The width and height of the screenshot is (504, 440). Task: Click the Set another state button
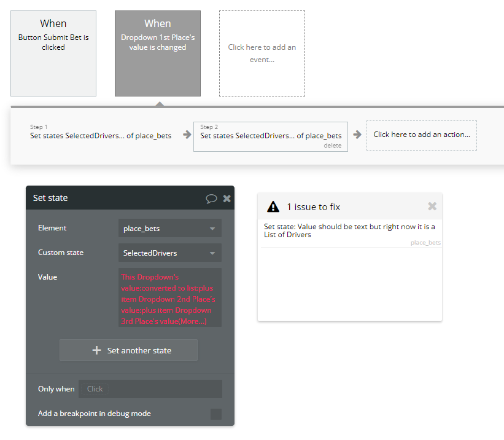(128, 350)
